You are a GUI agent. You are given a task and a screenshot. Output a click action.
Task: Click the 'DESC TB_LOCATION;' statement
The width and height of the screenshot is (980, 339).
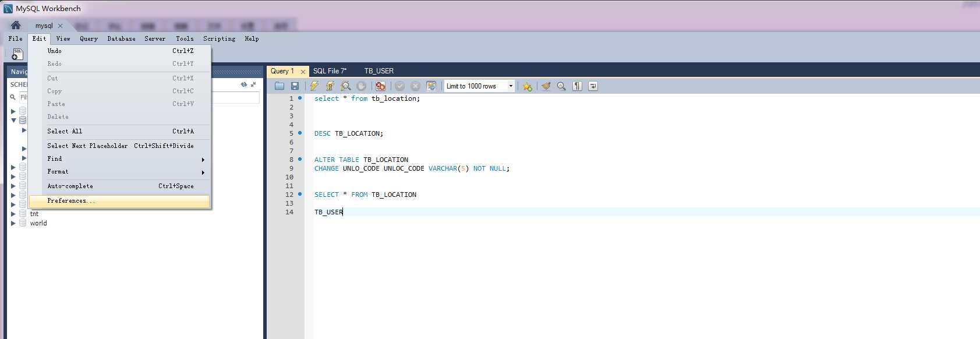point(349,133)
